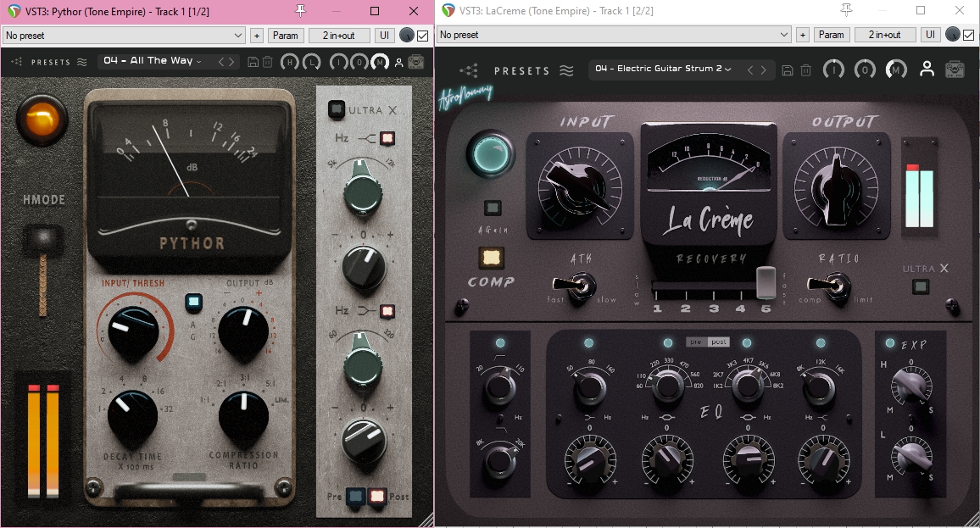
Task: Click Pythor INPUT/THRESH knob
Action: point(133,331)
